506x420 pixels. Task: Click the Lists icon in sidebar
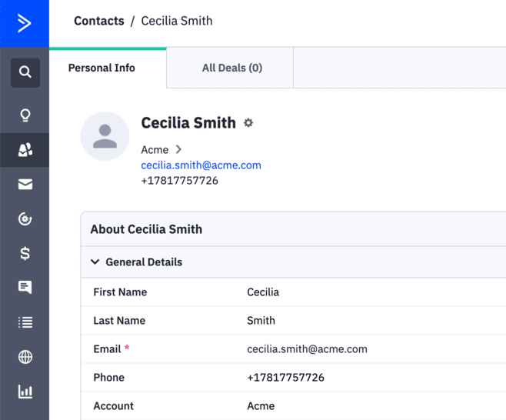(x=25, y=322)
